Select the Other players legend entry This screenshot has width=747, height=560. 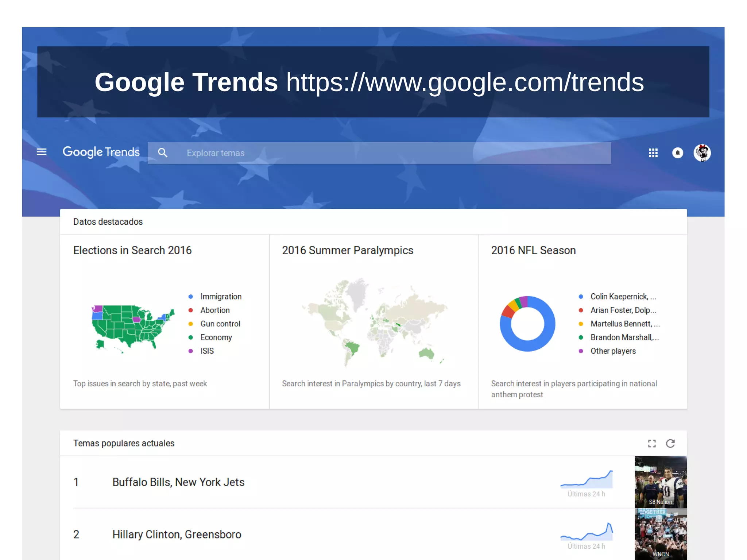[x=607, y=351]
